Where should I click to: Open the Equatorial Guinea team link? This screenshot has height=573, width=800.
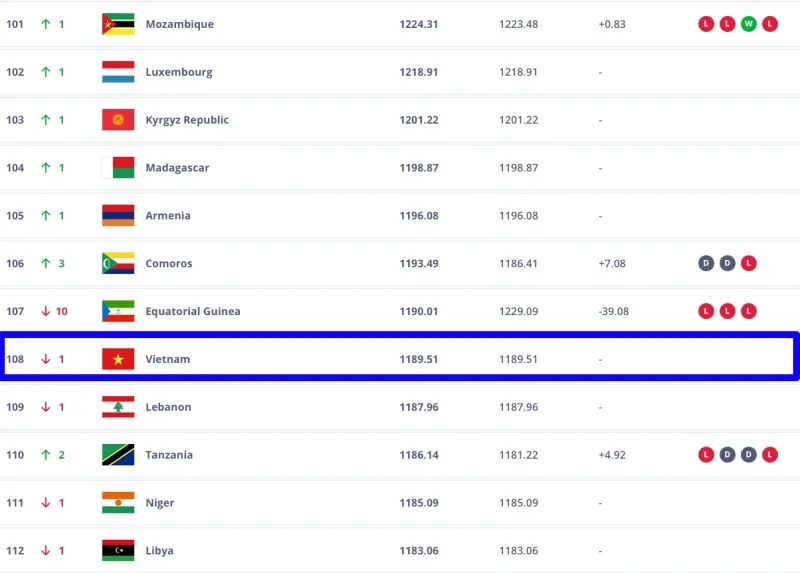193,311
